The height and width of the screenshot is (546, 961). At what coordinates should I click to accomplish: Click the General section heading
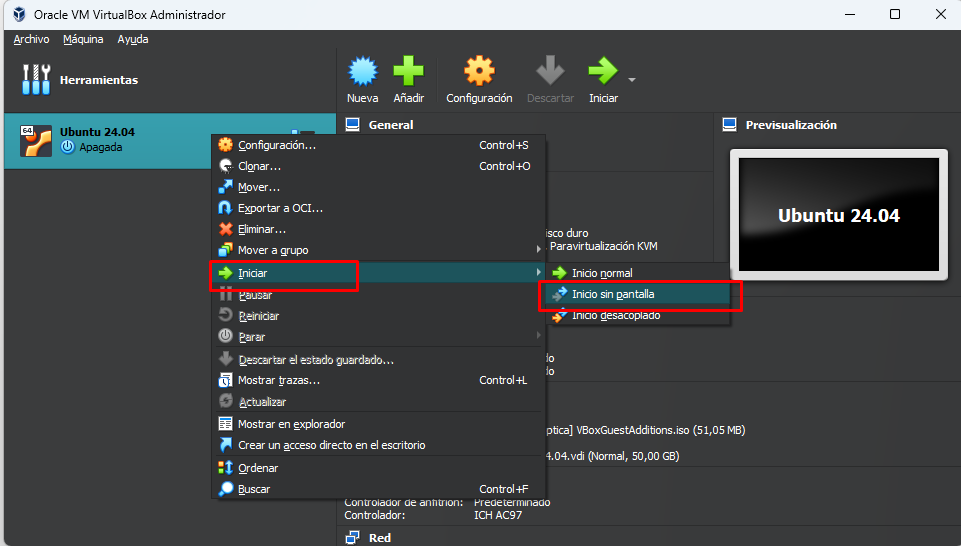[391, 125]
